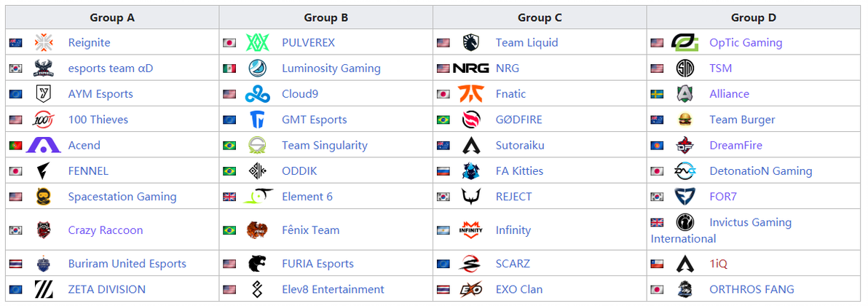Click the Crazy Raccoon logo icon
Image resolution: width=868 pixels, height=306 pixels.
click(x=43, y=230)
